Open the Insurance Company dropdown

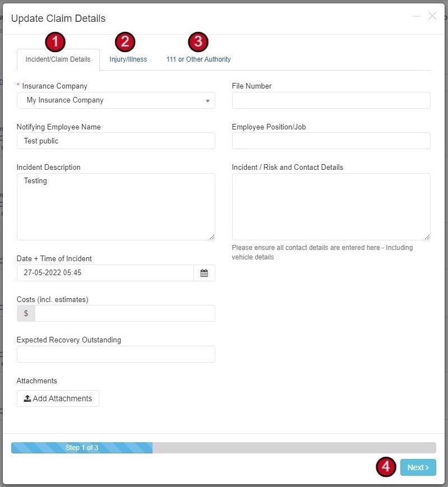tap(116, 100)
